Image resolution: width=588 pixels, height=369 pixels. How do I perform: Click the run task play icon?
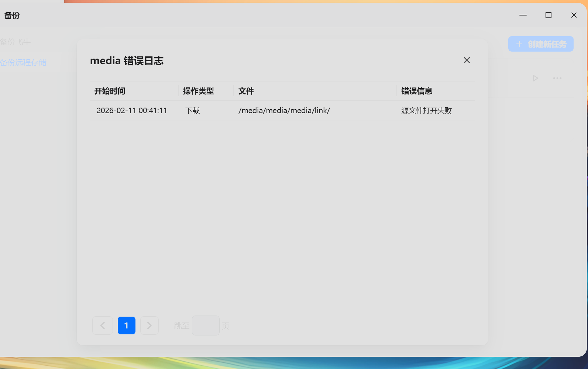[535, 78]
